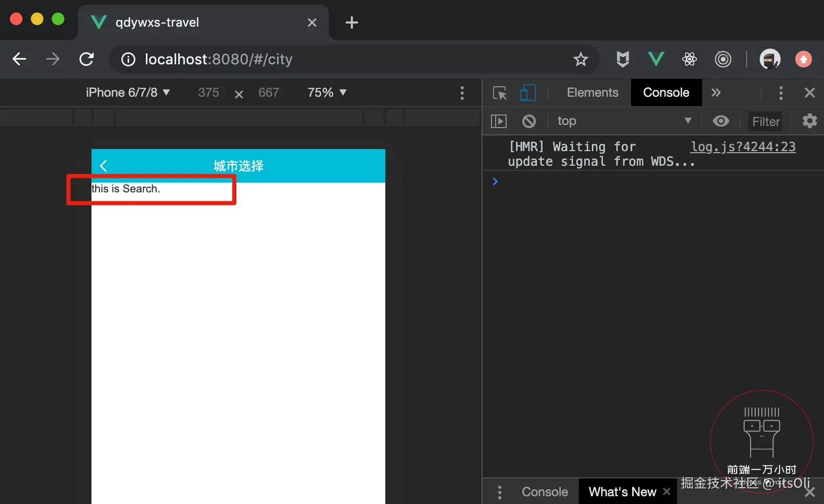This screenshot has height=504, width=824.
Task: Click the browser forward arrow
Action: coord(53,59)
